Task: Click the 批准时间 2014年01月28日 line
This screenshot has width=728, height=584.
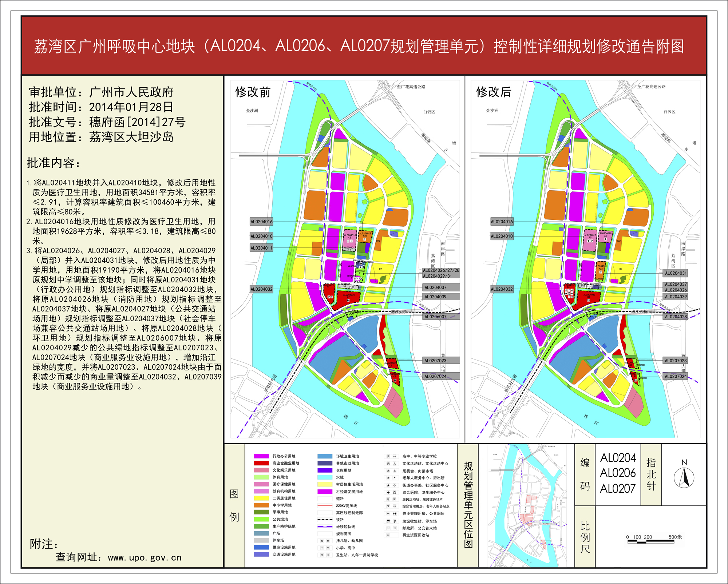Action: 101,107
